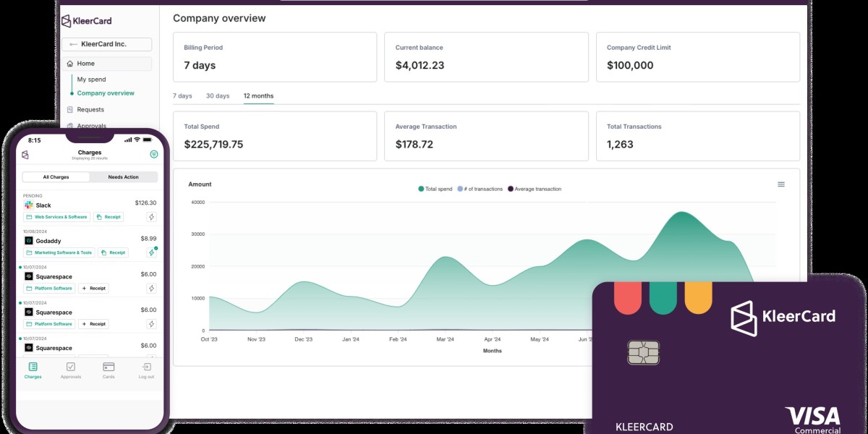The width and height of the screenshot is (868, 434).
Task: Click the Current balance card
Action: (486, 56)
